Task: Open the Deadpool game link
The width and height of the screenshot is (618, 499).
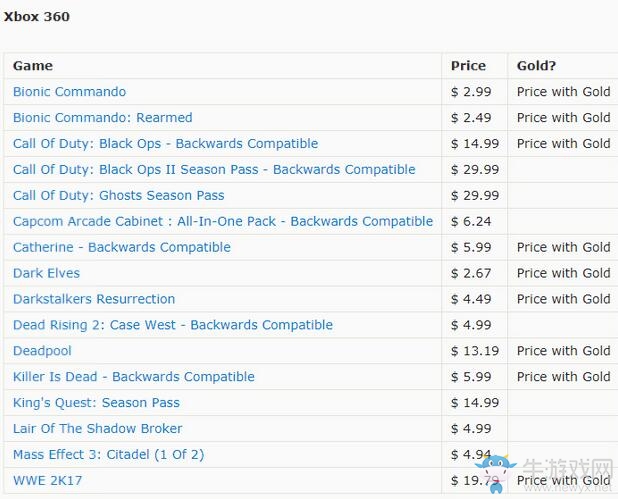Action: tap(42, 352)
